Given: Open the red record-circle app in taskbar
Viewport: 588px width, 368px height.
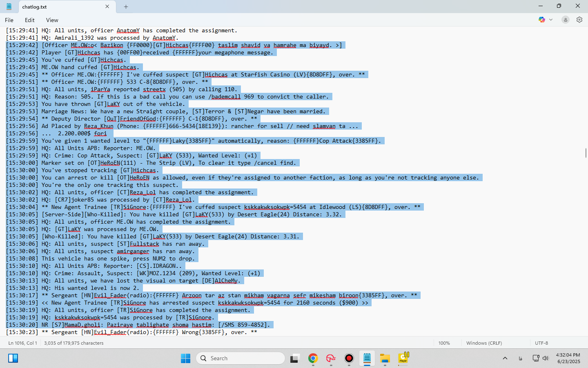Looking at the screenshot, I should click(349, 358).
